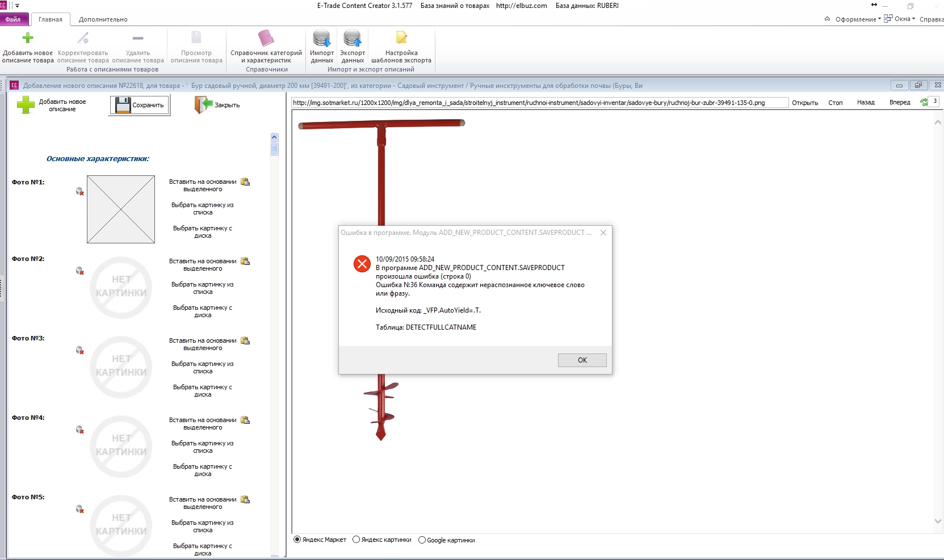Screen dimensions: 944x560
Task: Click Стоп in browser bar
Action: [835, 103]
